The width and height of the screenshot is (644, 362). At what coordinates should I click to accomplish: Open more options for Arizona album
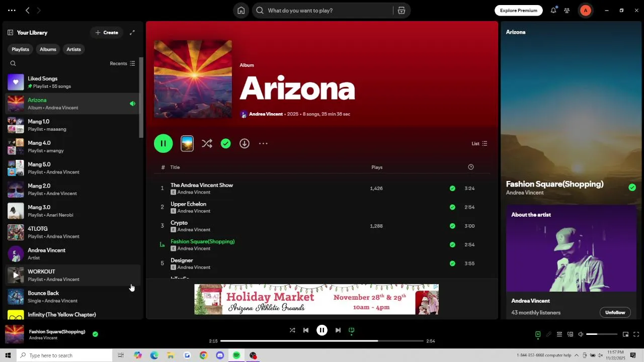263,144
